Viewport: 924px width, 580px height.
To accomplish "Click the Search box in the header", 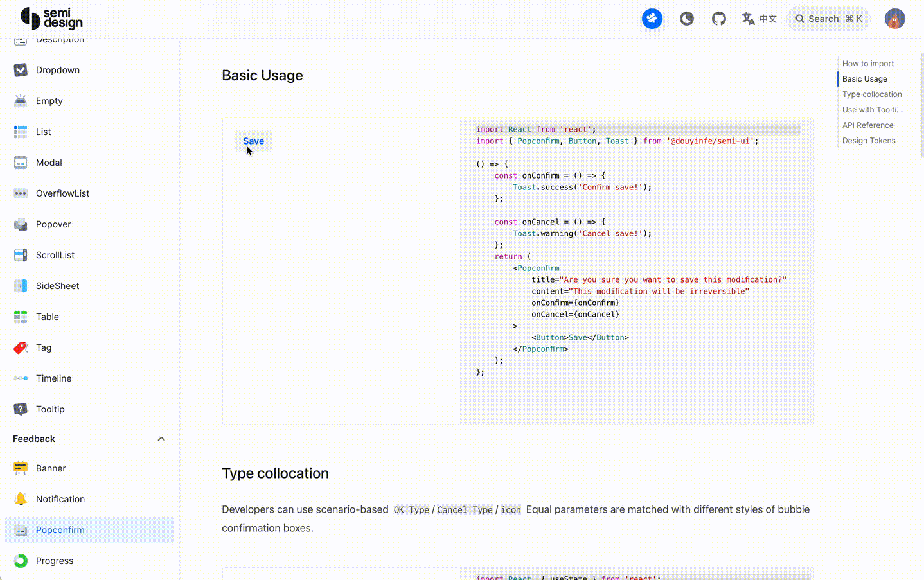I will (828, 19).
